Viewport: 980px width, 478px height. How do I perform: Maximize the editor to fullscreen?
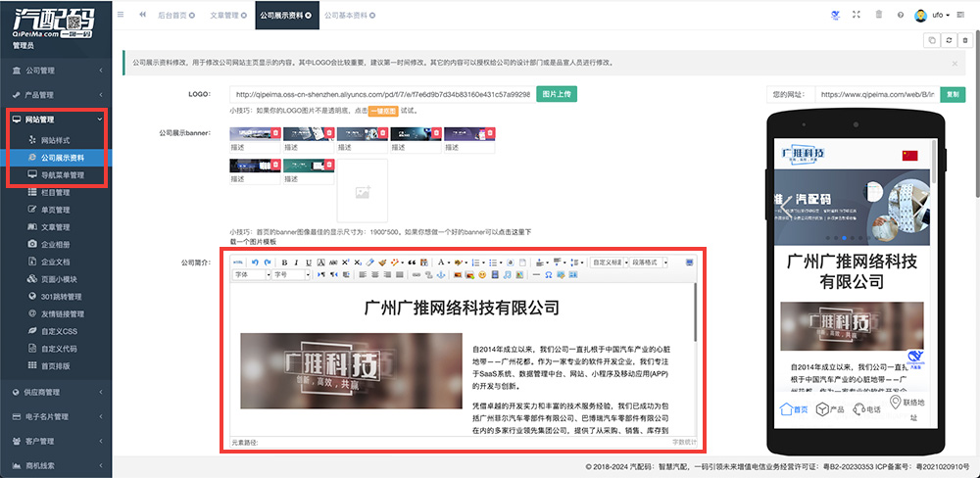click(689, 263)
